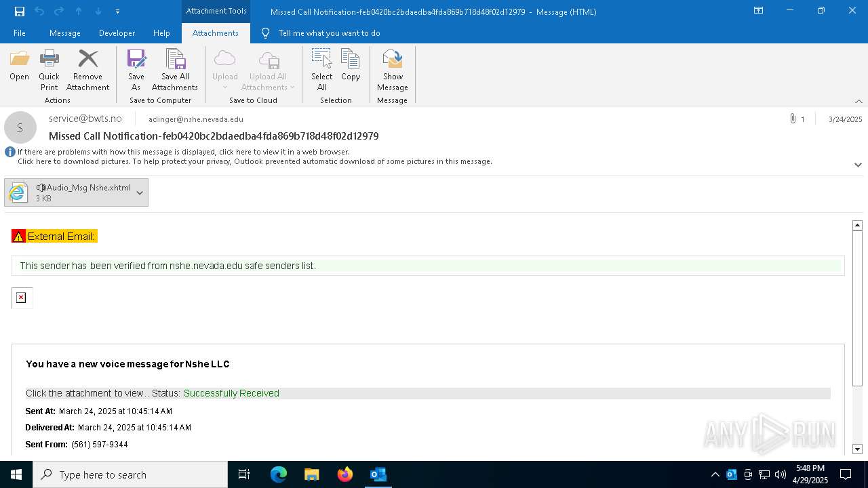Switch to the Message tab
This screenshot has height=488, width=868.
click(x=65, y=33)
